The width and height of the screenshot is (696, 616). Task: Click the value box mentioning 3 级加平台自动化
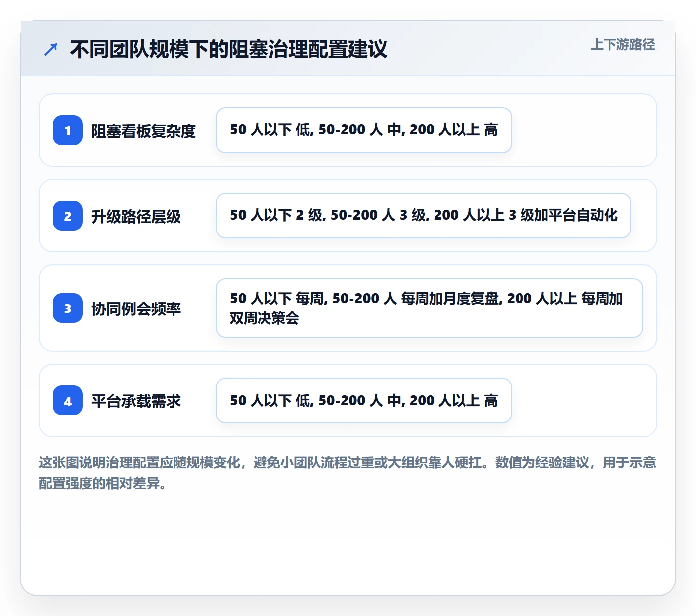coord(424,216)
